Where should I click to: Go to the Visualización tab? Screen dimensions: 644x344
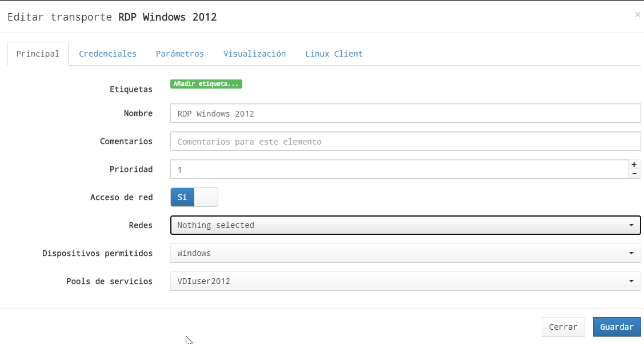pos(254,54)
